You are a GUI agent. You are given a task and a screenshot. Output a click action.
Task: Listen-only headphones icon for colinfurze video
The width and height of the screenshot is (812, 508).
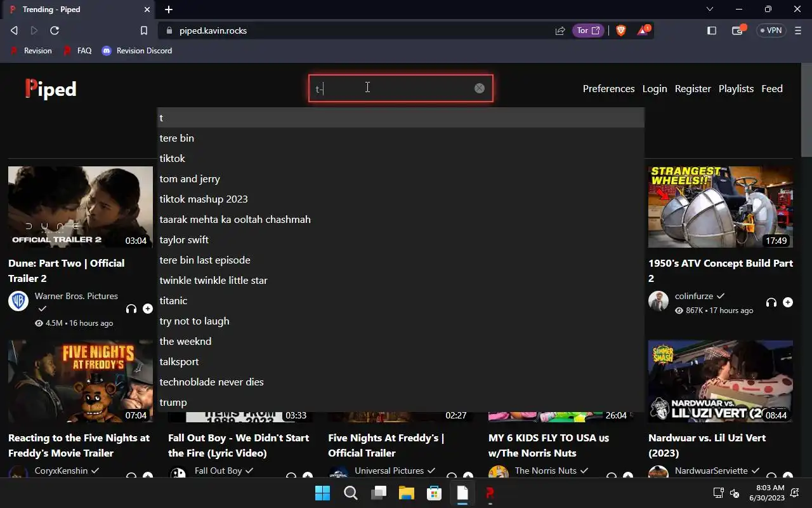tap(771, 302)
